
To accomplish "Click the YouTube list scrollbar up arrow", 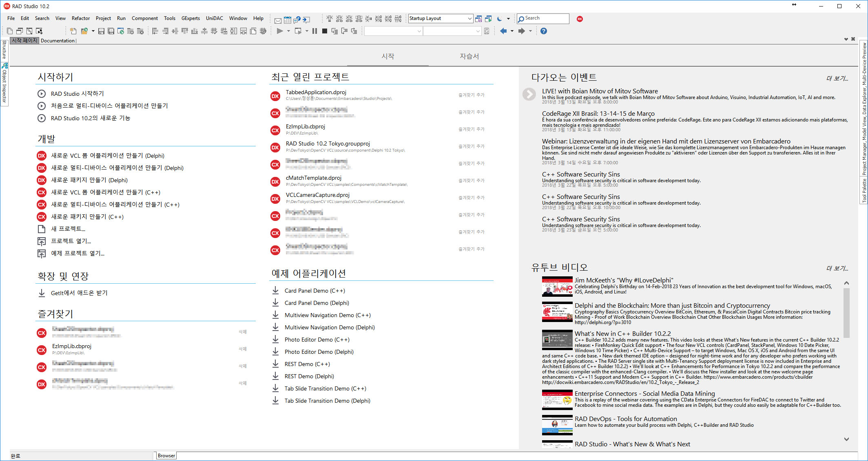I will (846, 283).
